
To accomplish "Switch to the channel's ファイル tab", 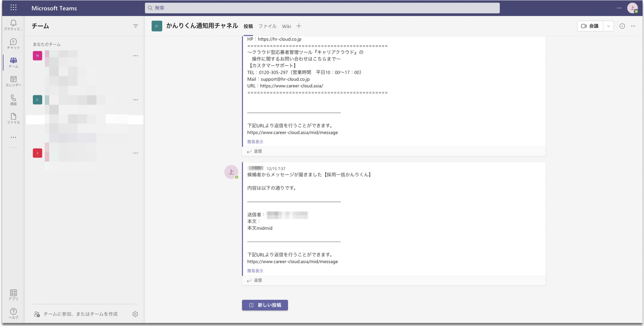I will pos(267,26).
